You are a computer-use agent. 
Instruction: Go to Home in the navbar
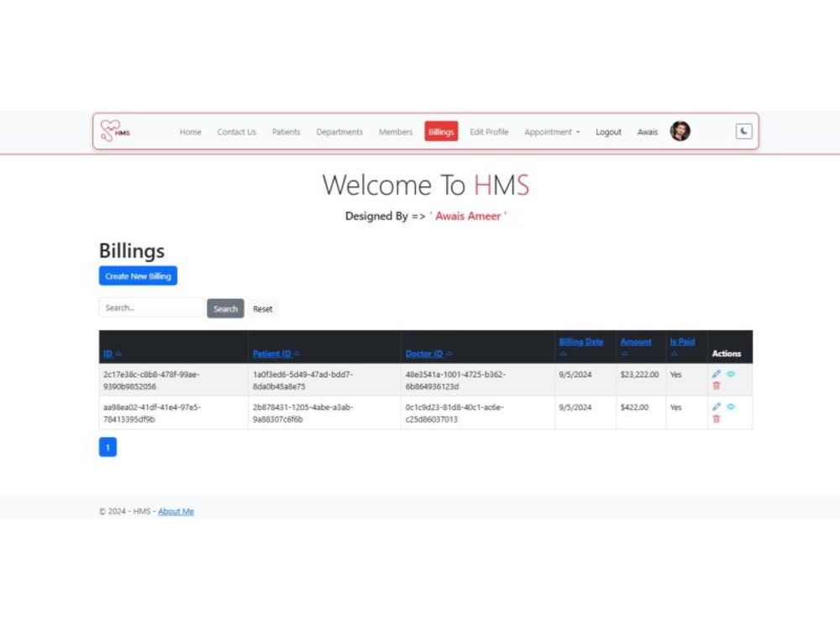[x=190, y=132]
